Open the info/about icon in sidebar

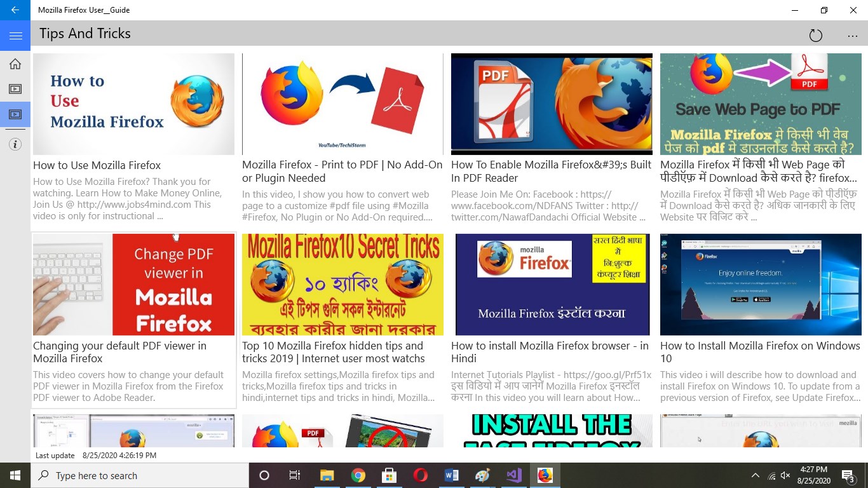pyautogui.click(x=15, y=144)
